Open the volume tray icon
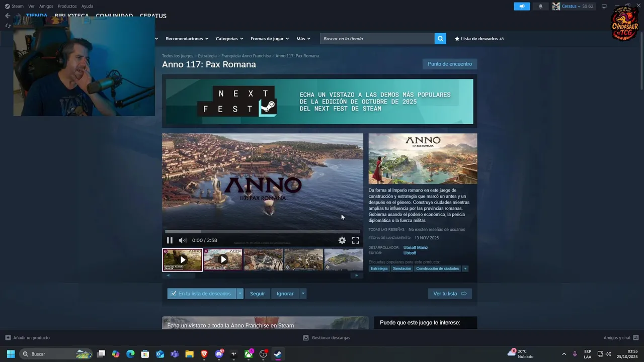Viewport: 644px width, 362px height. coord(608,354)
